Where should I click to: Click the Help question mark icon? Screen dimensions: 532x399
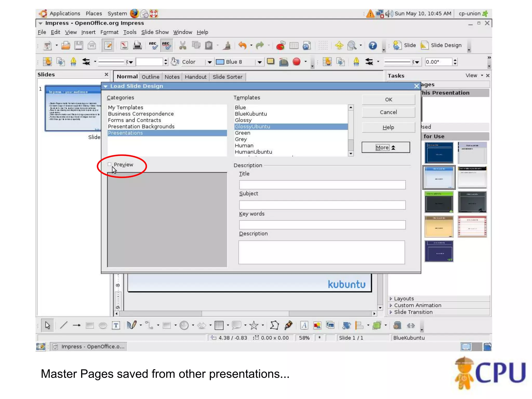click(x=373, y=45)
